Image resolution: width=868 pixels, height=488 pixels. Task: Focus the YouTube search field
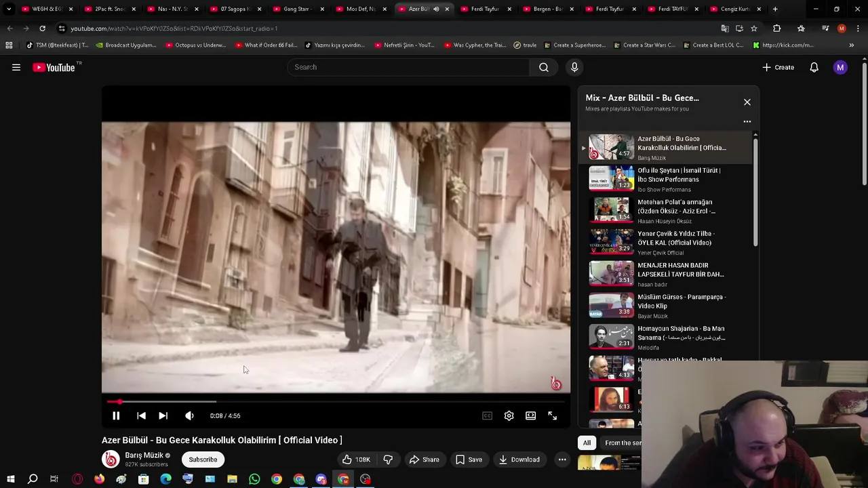(x=408, y=67)
